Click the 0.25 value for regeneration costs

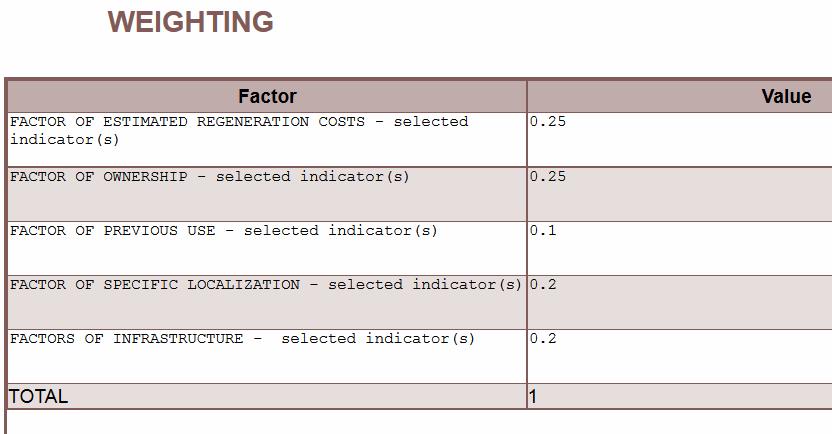548,121
